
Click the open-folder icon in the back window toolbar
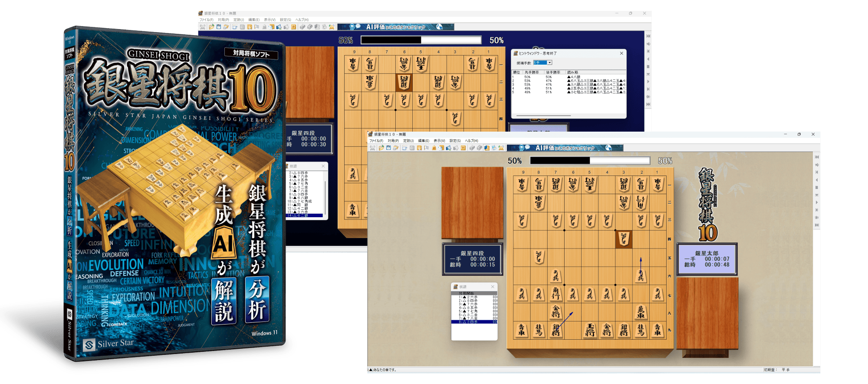pyautogui.click(x=211, y=27)
